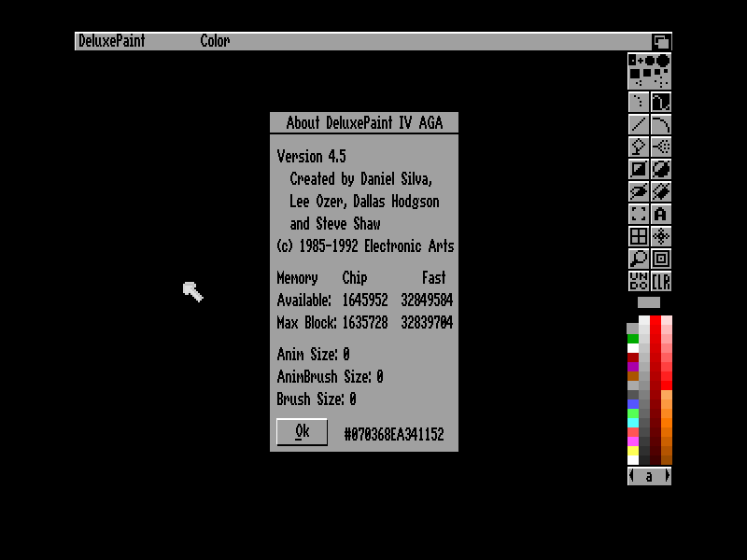747x560 pixels.
Task: Click the serial number #070368EA341152
Action: [394, 434]
